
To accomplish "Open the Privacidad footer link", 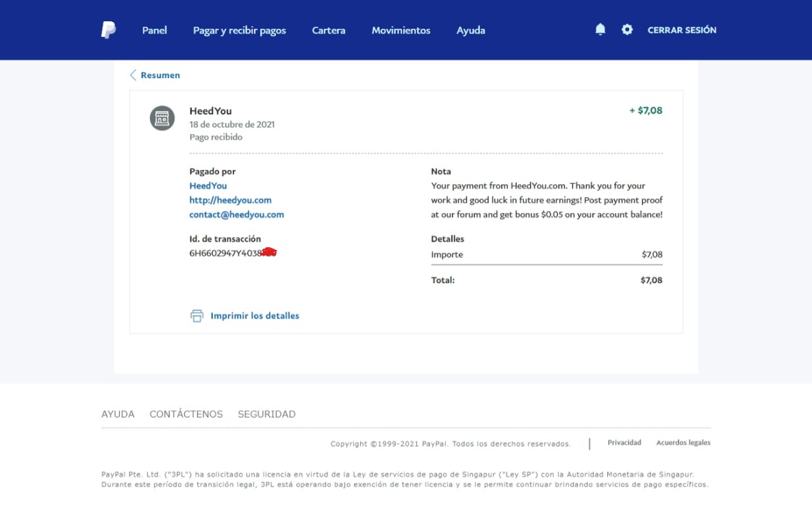I will tap(624, 443).
